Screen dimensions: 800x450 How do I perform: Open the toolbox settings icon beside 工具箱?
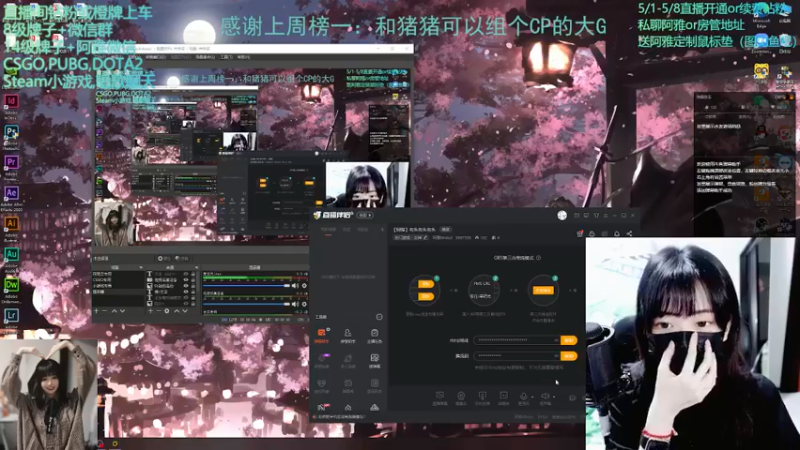379,317
